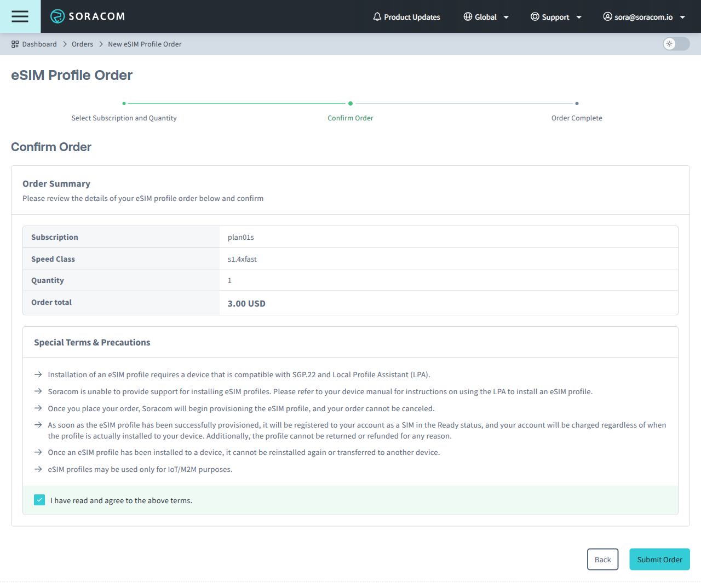The width and height of the screenshot is (701, 588).
Task: Expand the Support dropdown
Action: coord(556,17)
